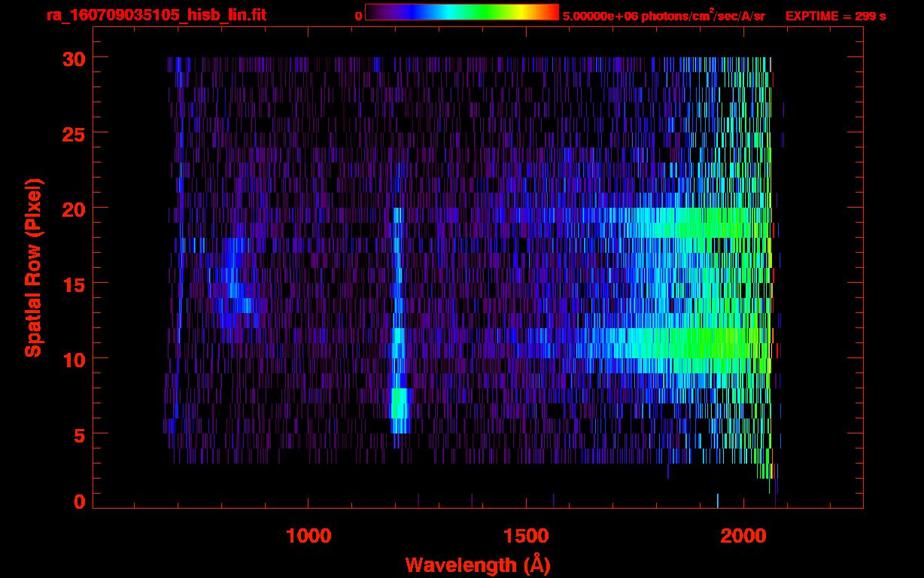Click the EXPTIME = 299 s text
Image resolution: width=924 pixels, height=578 pixels.
[x=835, y=16]
